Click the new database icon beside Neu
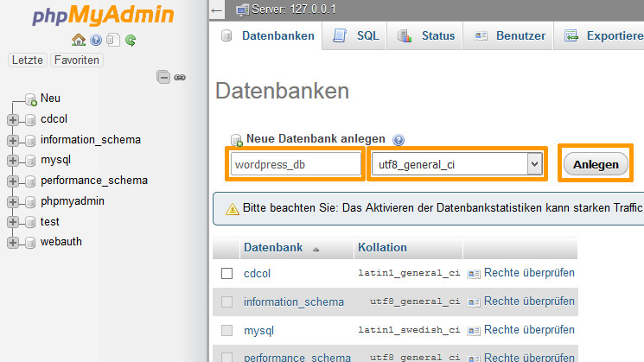Viewport: 644px width, 362px height. point(31,99)
